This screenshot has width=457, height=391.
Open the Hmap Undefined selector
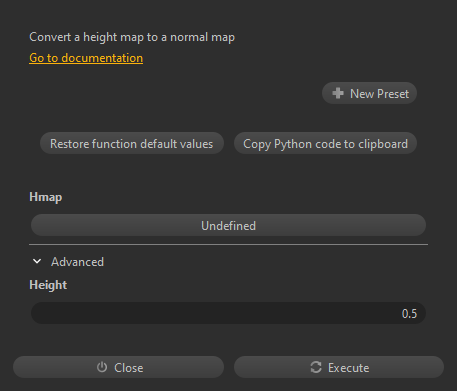pyautogui.click(x=228, y=225)
